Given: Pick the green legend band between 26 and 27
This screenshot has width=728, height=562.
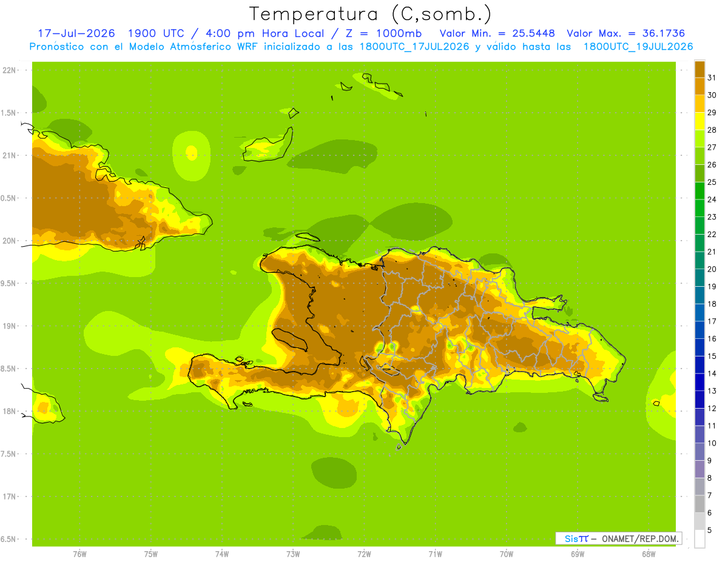Looking at the screenshot, I should point(699,156).
